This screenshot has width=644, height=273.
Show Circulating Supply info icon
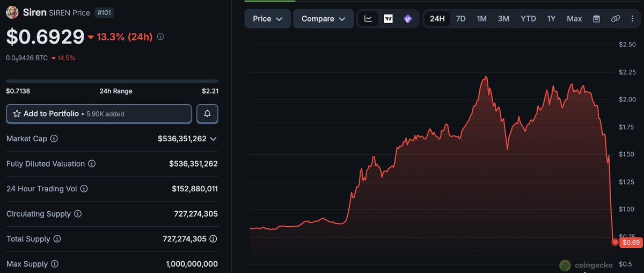click(x=78, y=214)
